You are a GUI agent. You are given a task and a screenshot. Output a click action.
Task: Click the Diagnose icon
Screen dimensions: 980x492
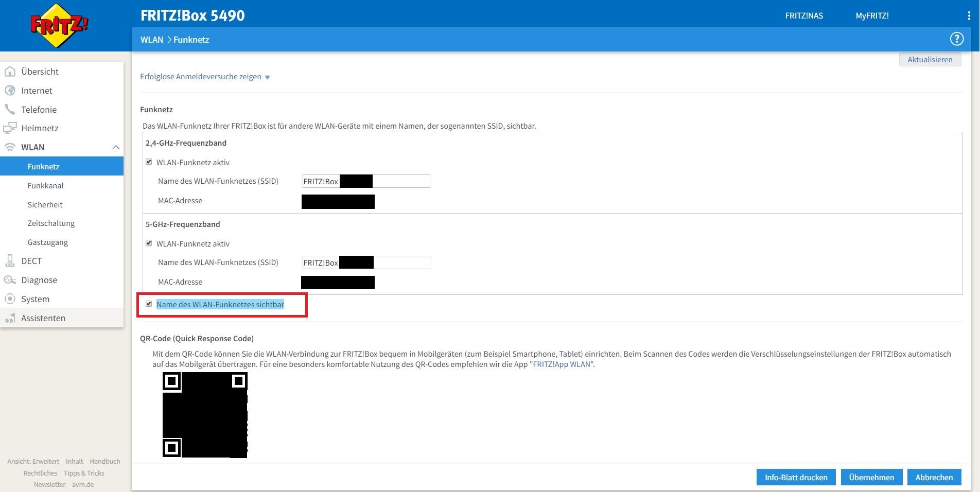pos(10,280)
